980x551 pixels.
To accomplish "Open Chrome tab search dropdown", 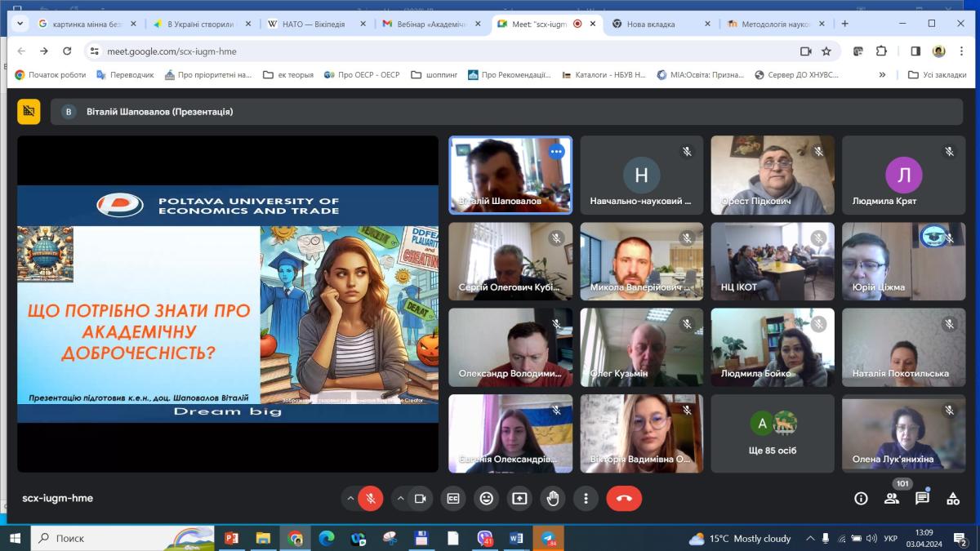I will pyautogui.click(x=20, y=24).
